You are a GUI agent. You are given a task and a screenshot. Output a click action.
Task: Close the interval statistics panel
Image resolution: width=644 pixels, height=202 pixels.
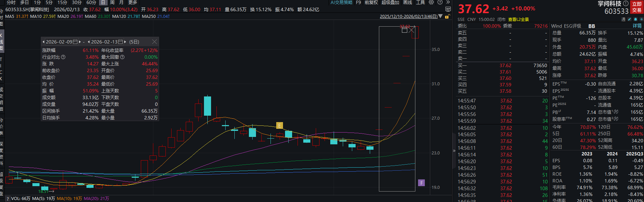pos(154,42)
